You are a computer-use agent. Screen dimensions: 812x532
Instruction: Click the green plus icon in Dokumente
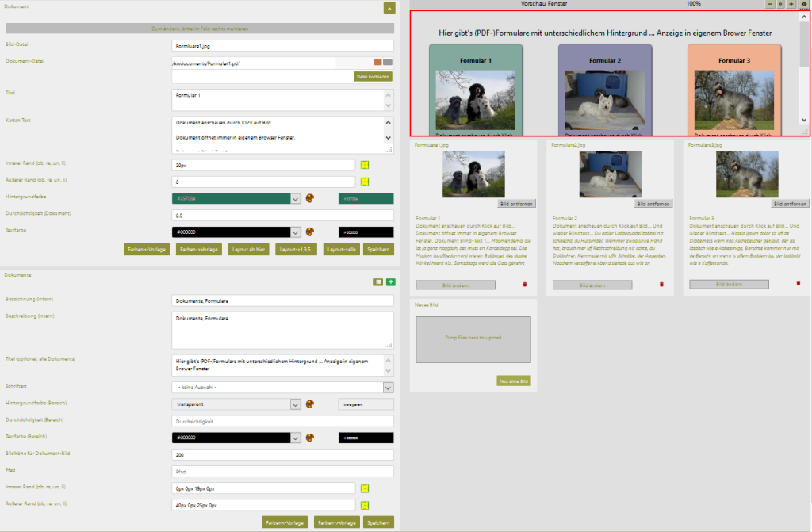pyautogui.click(x=390, y=281)
